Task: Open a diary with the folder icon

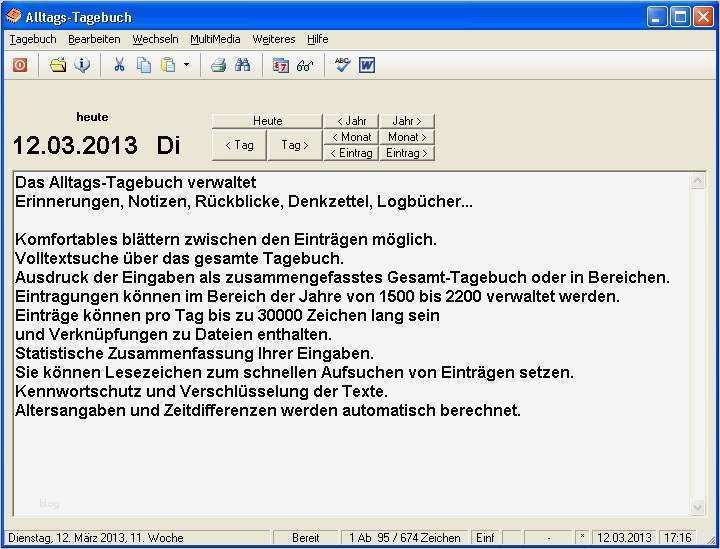Action: (58, 65)
